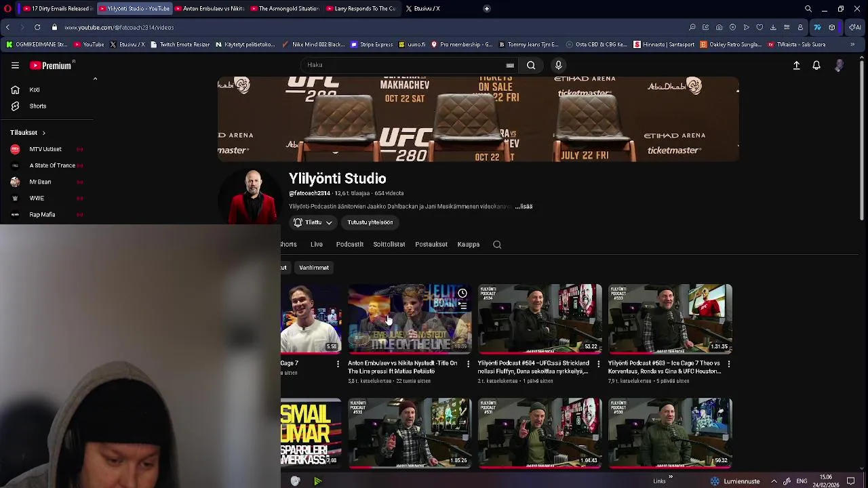Reload the page in browser toolbar

pyautogui.click(x=37, y=27)
